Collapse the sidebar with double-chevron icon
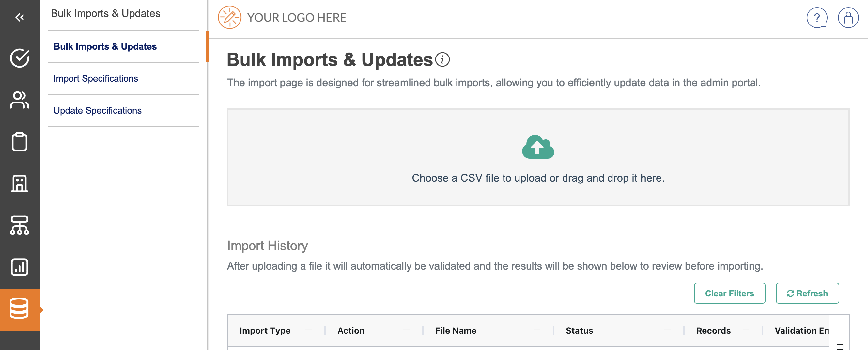This screenshot has height=350, width=868. 20,17
